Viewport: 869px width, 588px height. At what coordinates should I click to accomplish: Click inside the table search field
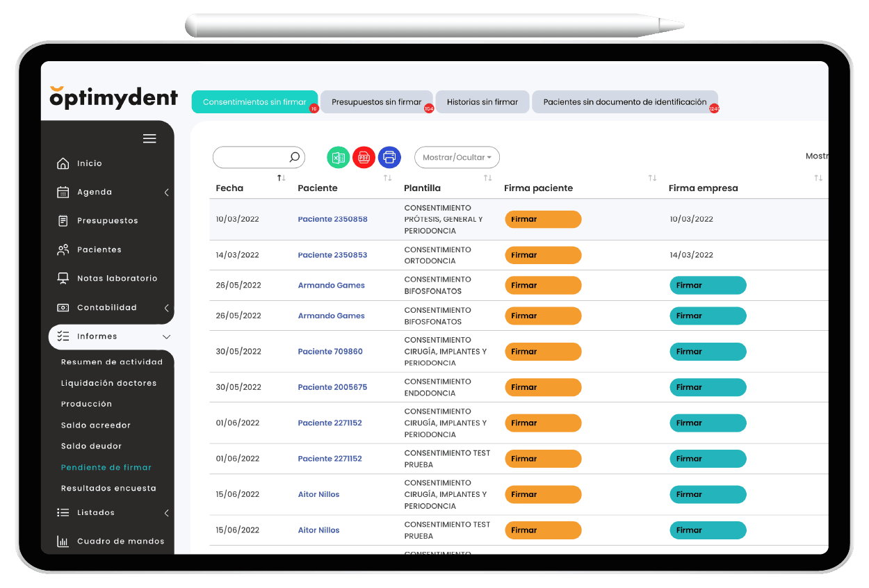pos(250,157)
